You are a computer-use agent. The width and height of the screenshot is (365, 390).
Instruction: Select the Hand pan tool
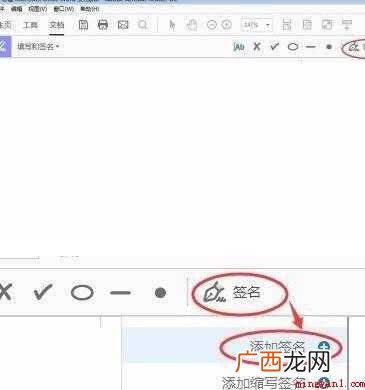(192, 25)
